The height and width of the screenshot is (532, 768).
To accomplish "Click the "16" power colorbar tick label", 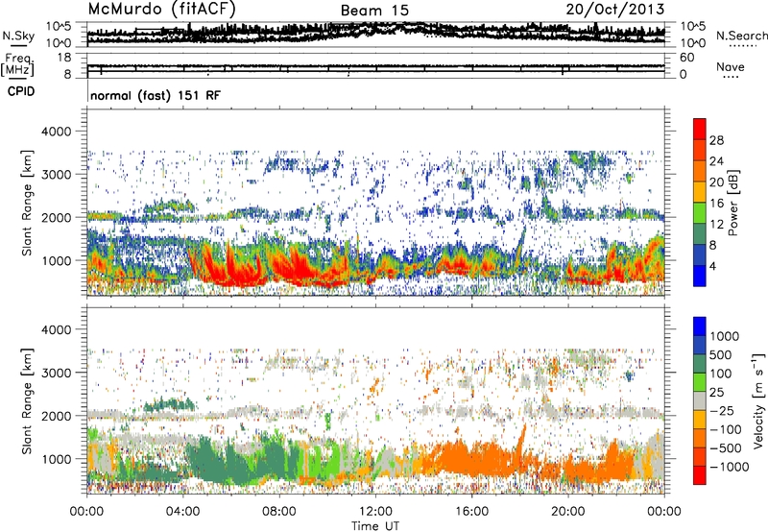I will [x=716, y=204].
